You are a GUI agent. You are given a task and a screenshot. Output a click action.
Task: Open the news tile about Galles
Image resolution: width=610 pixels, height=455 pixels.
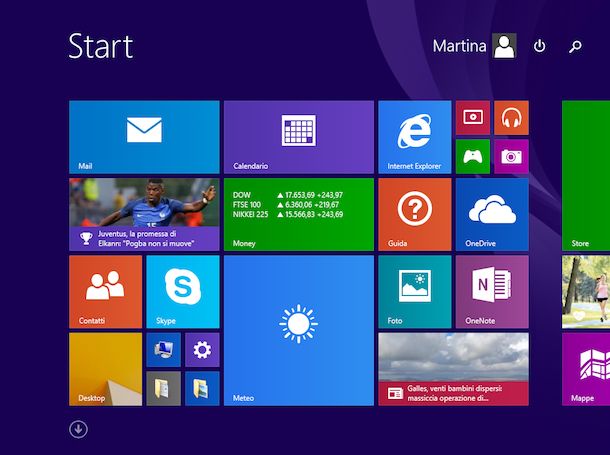point(453,369)
